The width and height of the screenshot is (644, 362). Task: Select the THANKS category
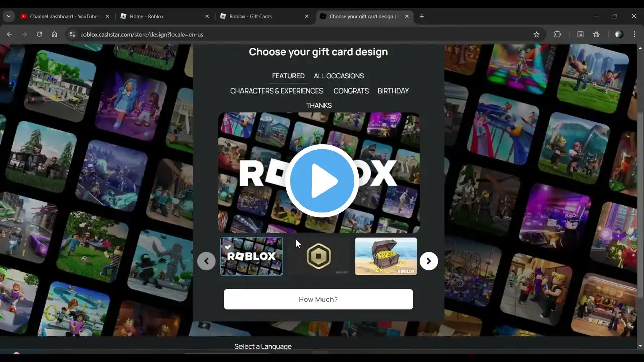click(x=319, y=105)
